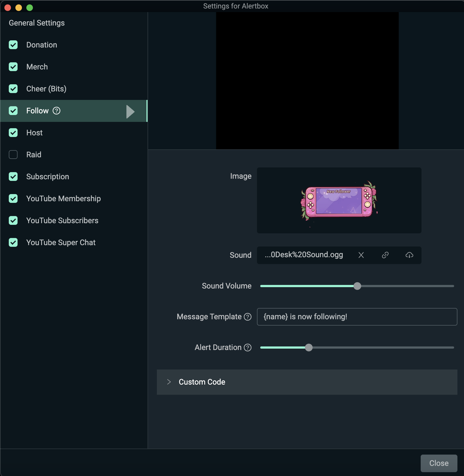Open YouTube Membership alert settings
The height and width of the screenshot is (476, 464).
click(63, 198)
